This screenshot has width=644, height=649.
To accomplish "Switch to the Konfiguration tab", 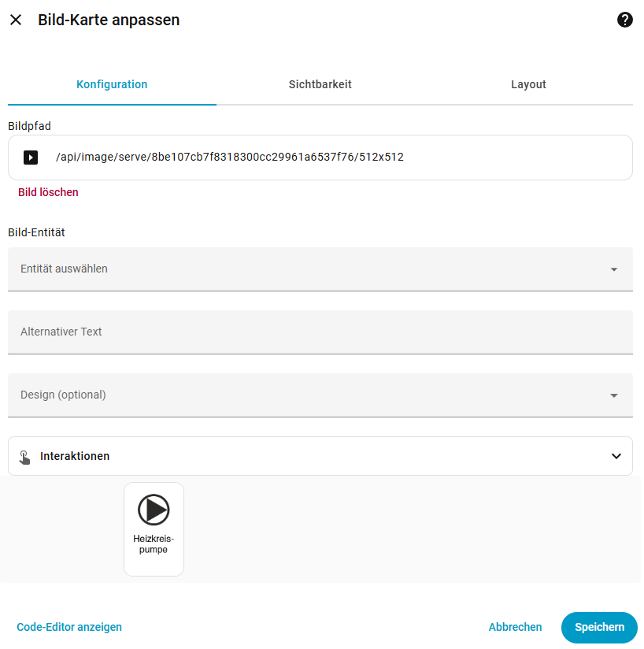I will (x=112, y=84).
